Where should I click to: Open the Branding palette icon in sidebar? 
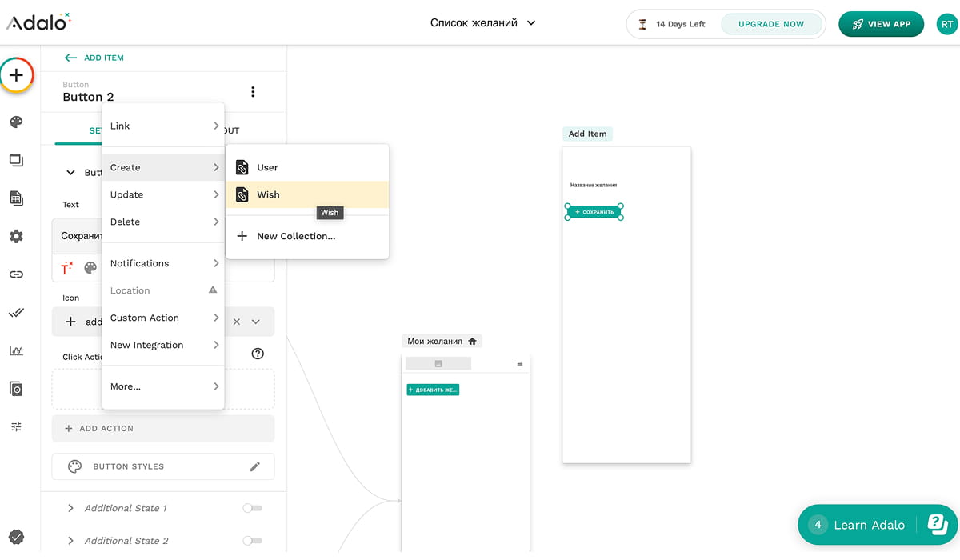tap(16, 122)
